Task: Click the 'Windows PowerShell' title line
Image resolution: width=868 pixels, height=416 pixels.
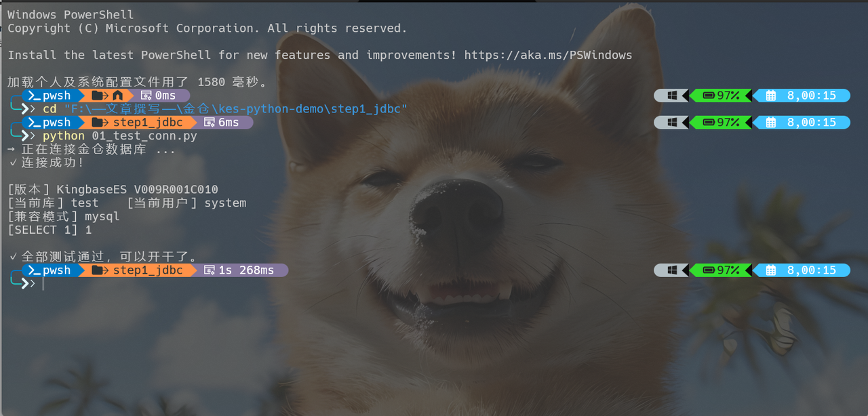Action: click(71, 14)
